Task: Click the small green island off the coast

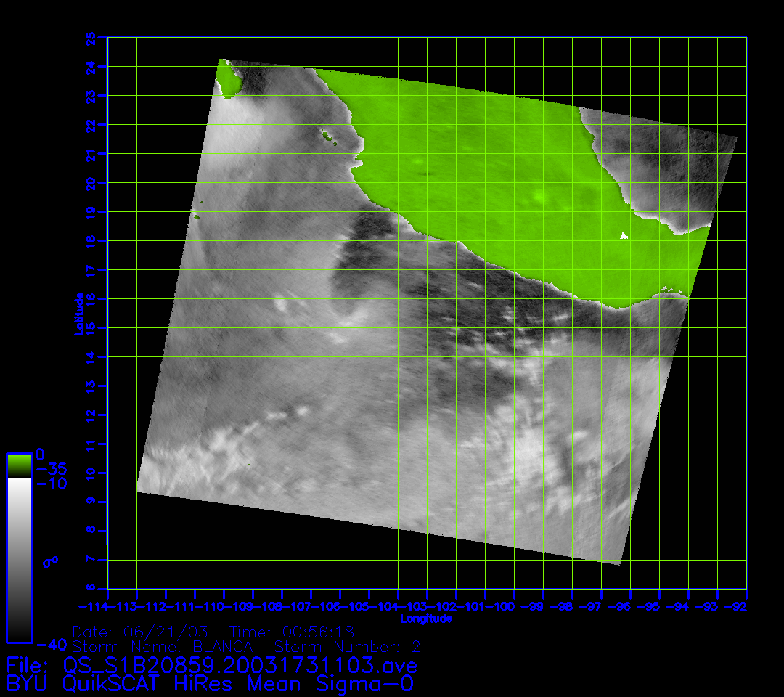Action: click(327, 134)
